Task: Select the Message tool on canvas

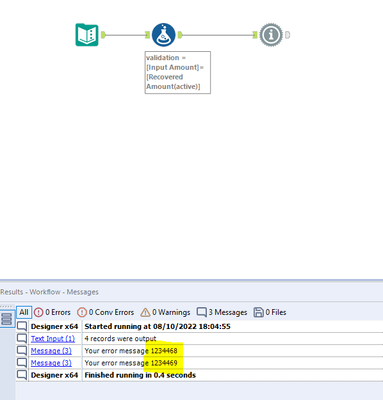Action: [x=271, y=35]
